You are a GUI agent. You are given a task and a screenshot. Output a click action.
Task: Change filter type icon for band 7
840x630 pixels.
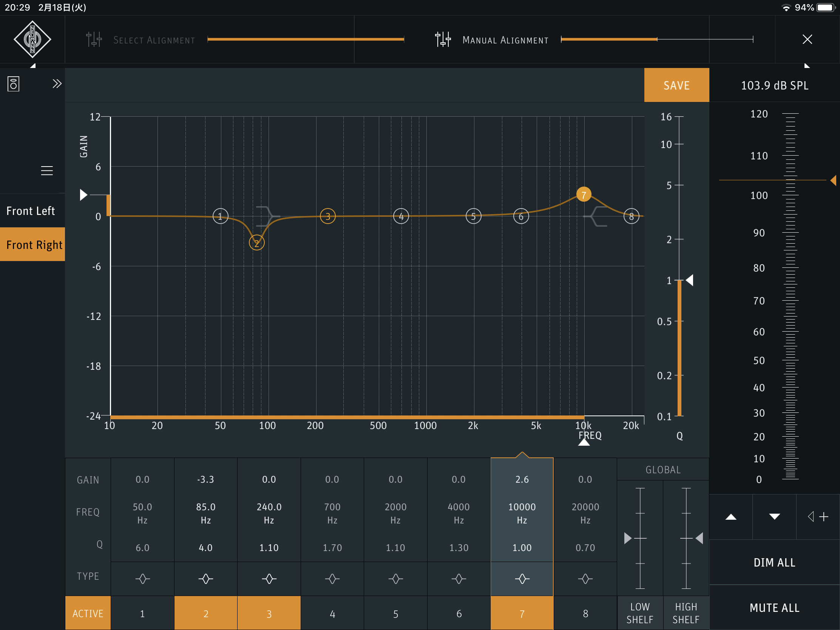(522, 579)
